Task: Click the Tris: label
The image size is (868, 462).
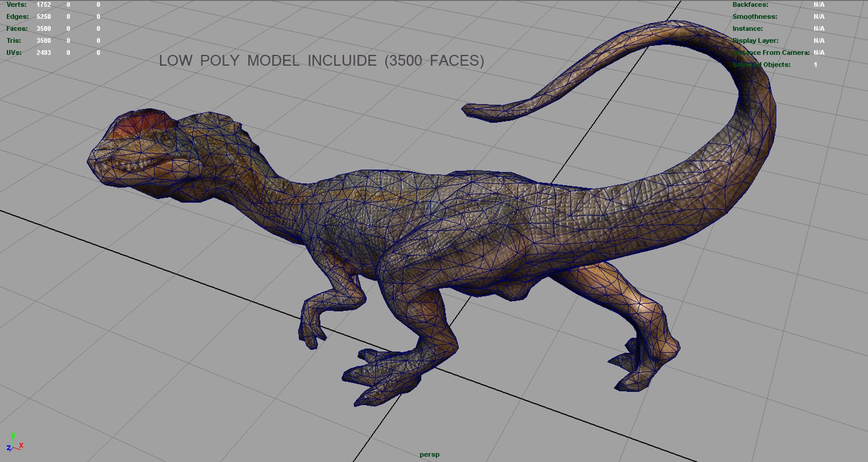Action: pos(14,41)
